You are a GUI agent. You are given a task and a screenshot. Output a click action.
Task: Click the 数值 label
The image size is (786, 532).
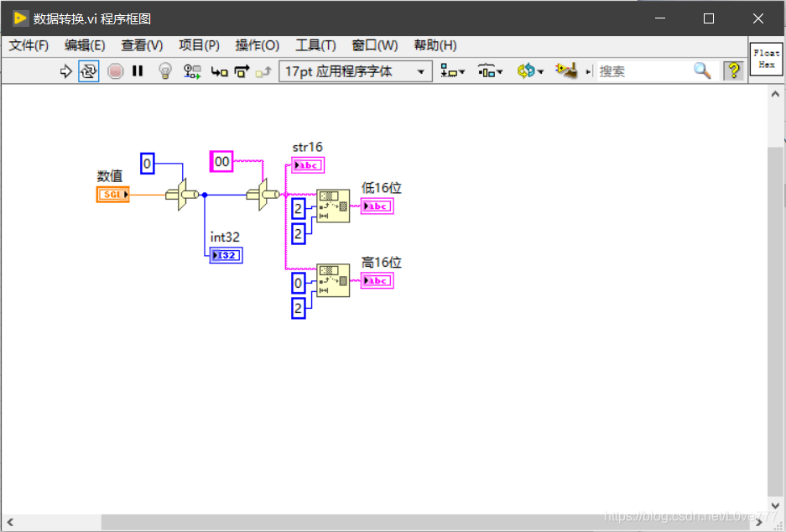[x=110, y=176]
